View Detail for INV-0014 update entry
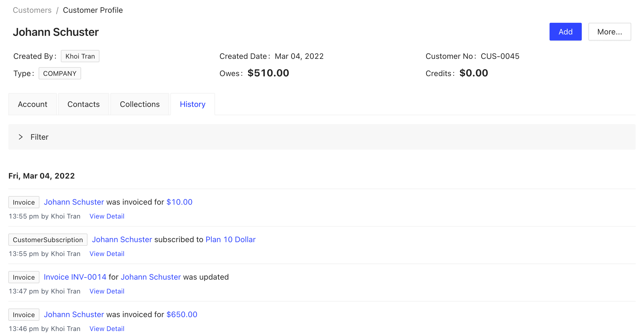Viewport: 644px width, 336px height. 107,291
